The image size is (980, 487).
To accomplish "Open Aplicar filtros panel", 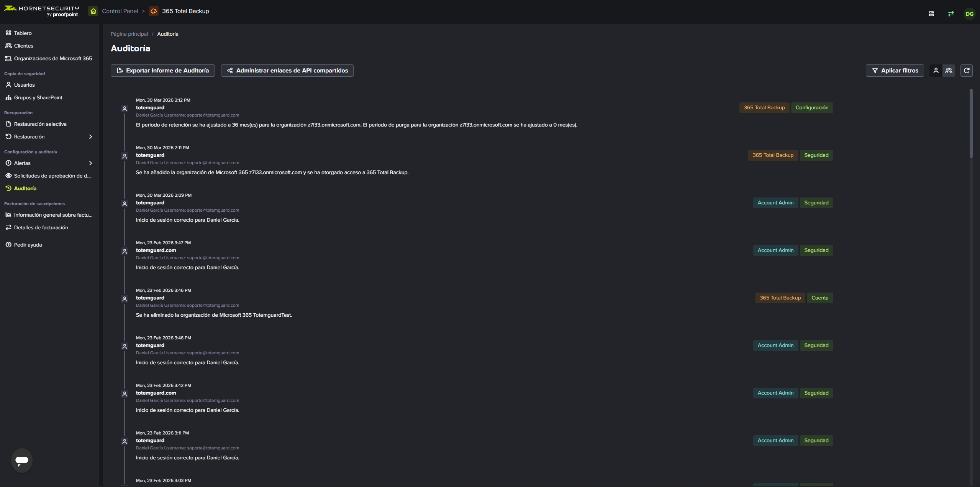I will coord(895,71).
